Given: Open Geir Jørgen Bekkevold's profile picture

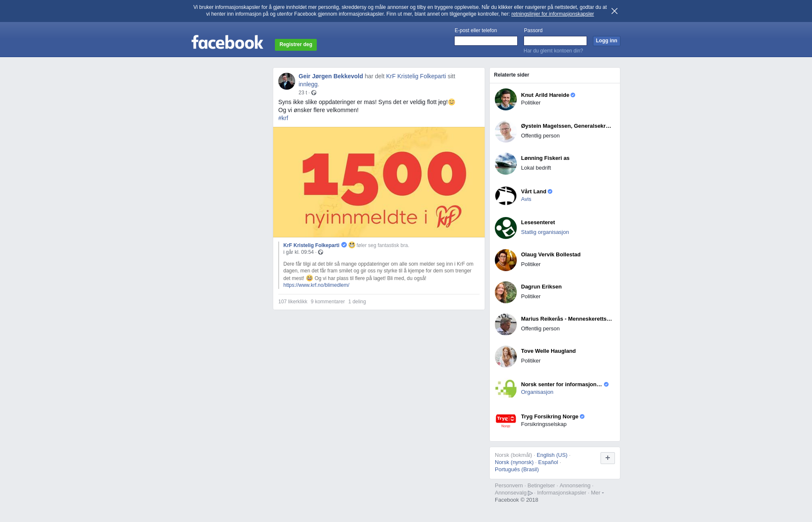Looking at the screenshot, I should (x=287, y=81).
